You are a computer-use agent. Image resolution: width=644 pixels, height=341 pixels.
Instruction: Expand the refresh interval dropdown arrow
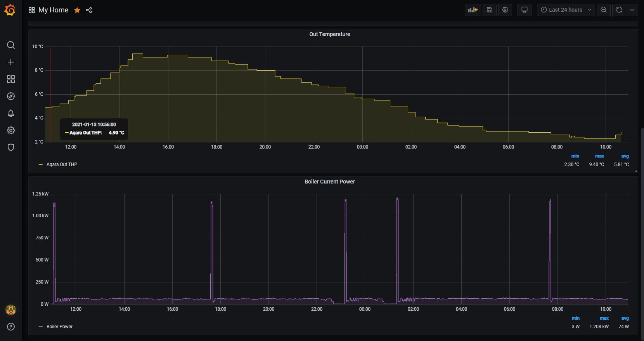point(632,10)
